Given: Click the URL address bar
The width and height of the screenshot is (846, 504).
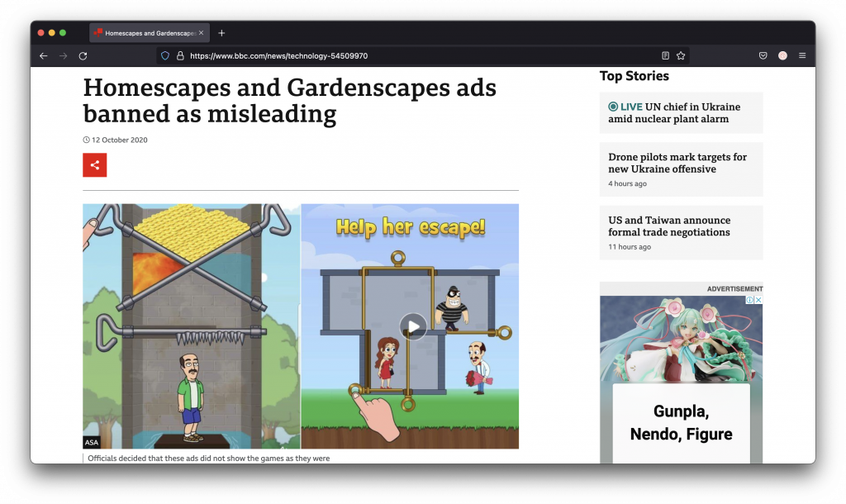Looking at the screenshot, I should (413, 56).
